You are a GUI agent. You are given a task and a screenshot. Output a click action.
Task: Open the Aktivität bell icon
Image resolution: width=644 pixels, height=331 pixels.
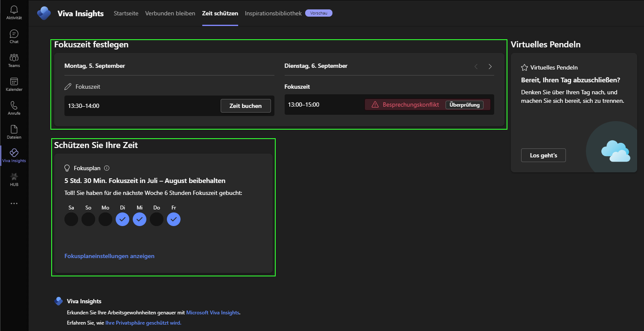tap(14, 10)
